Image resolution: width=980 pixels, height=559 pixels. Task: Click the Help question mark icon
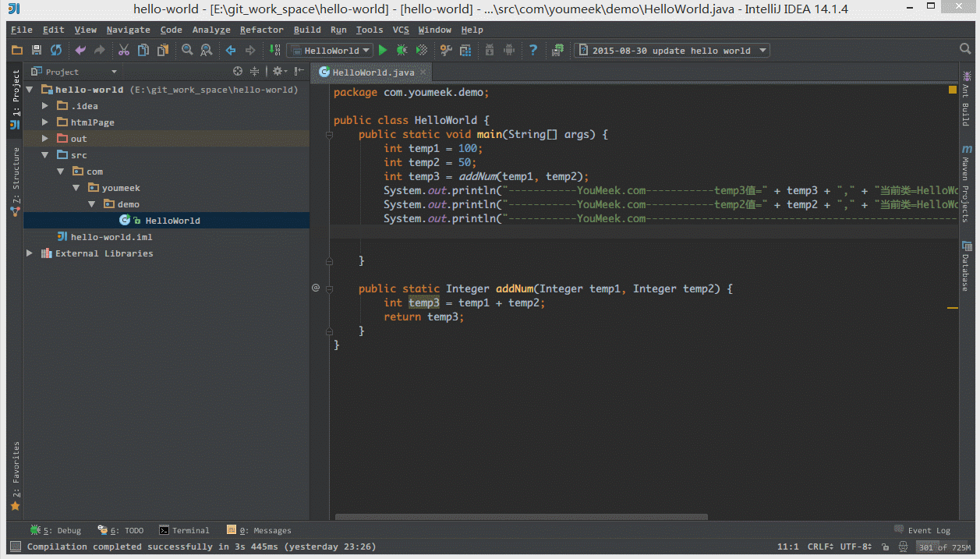pos(532,49)
